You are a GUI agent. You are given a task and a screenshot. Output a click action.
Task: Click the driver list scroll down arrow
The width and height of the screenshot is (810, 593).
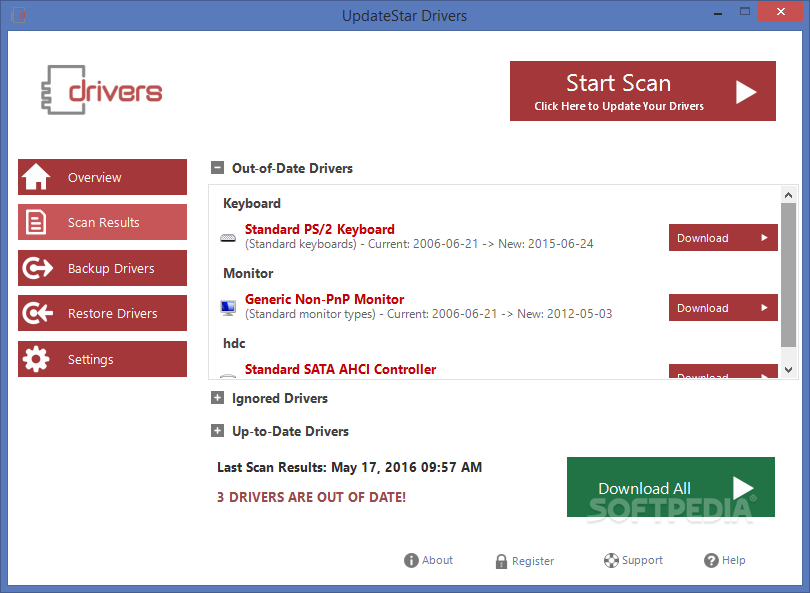coord(788,369)
